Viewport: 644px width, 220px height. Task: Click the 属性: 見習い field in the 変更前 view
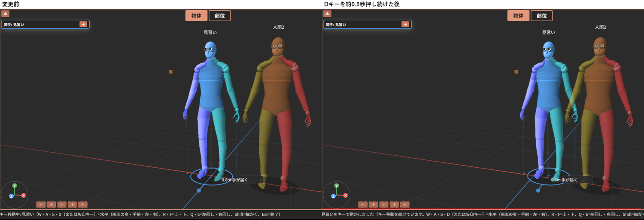pyautogui.click(x=45, y=24)
